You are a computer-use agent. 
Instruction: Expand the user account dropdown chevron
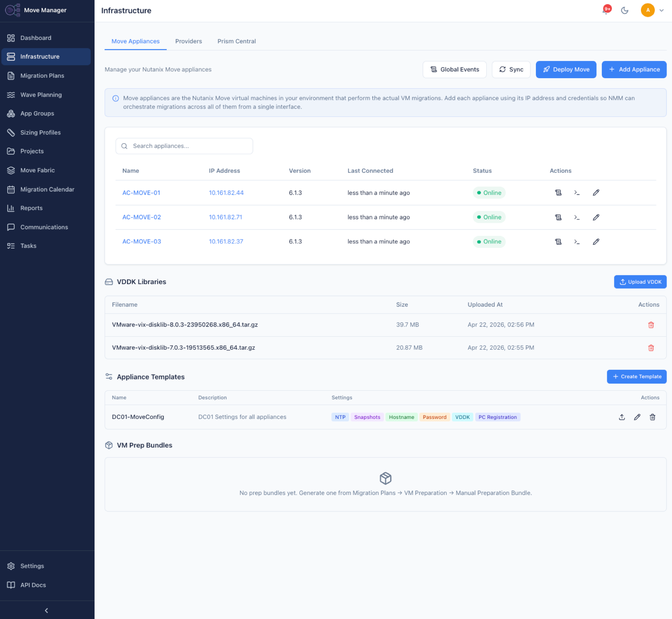(661, 11)
